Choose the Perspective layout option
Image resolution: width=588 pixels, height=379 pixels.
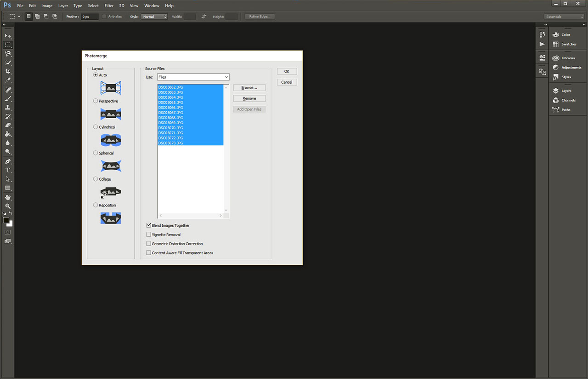96,101
